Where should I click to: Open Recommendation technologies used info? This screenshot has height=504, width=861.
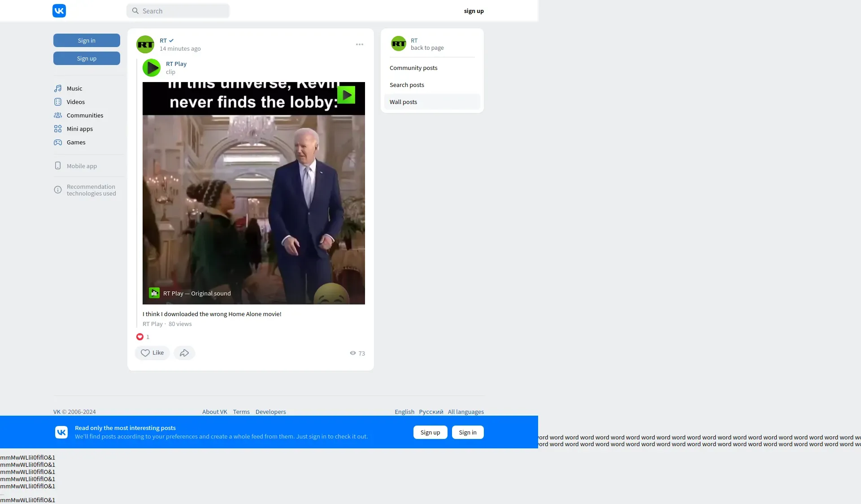(x=91, y=190)
